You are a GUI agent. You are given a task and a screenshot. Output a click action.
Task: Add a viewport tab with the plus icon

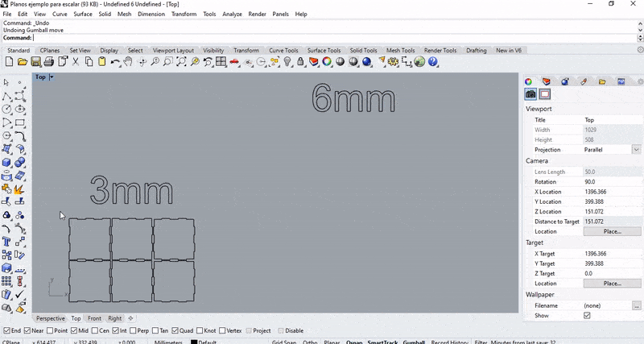(x=130, y=318)
